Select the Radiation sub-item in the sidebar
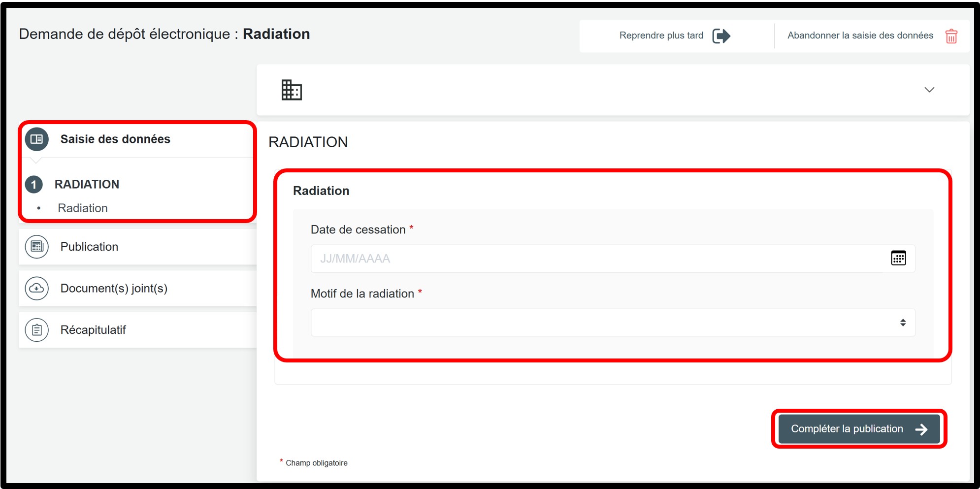Viewport: 980px width, 489px height. [x=83, y=208]
